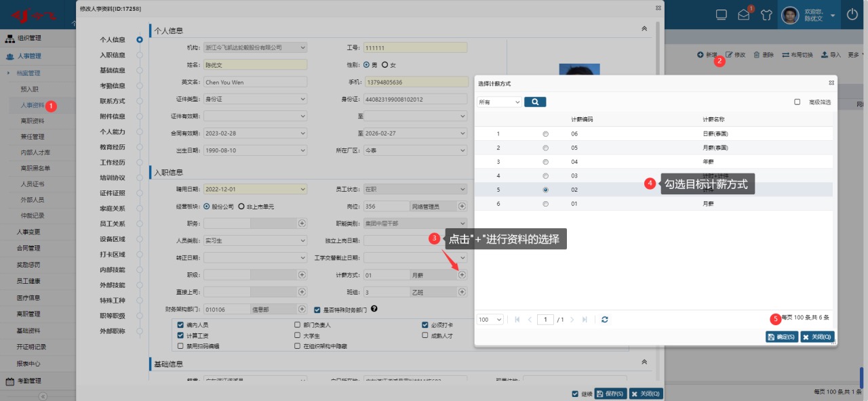Screen dimensions: 868x401
Task: Switch to 考勤信息 section tab
Action: point(113,85)
